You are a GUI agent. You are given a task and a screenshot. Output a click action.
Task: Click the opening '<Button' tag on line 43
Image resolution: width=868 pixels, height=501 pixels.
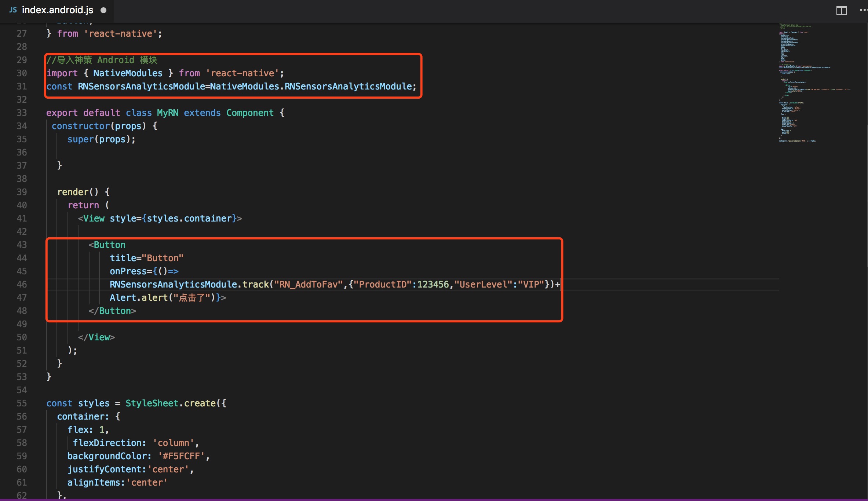(x=107, y=245)
